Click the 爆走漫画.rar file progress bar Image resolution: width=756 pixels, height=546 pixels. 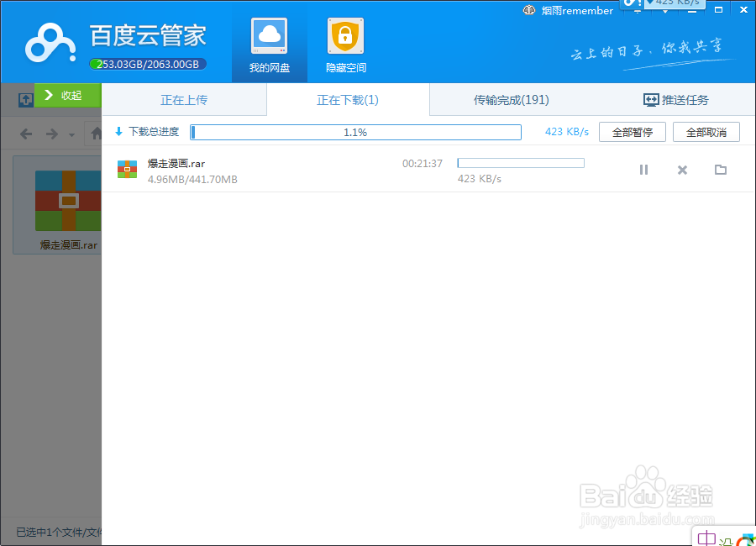point(521,163)
